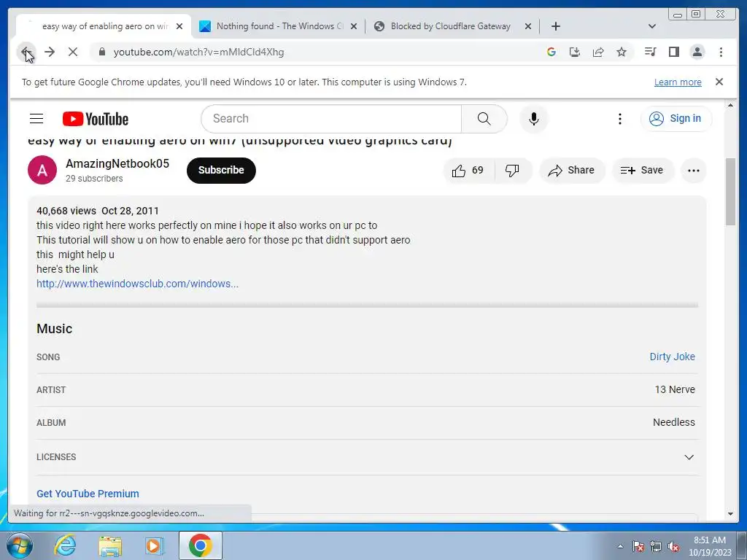Open Chrome three-dot menu

(721, 52)
